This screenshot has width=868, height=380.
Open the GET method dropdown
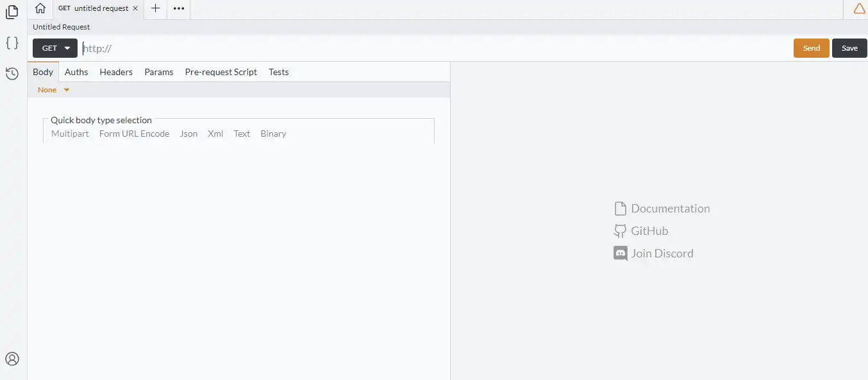(55, 48)
